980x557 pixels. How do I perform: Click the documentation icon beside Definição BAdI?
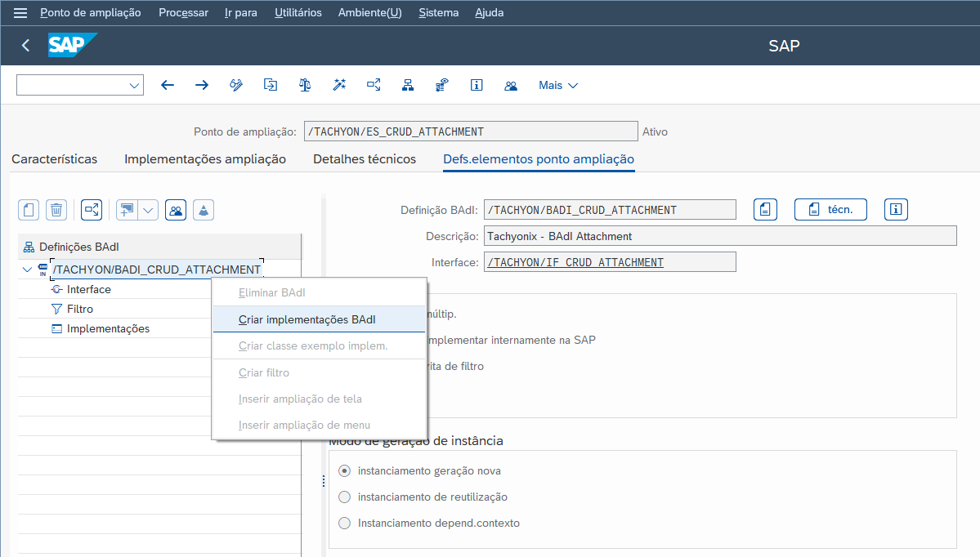[x=765, y=210]
